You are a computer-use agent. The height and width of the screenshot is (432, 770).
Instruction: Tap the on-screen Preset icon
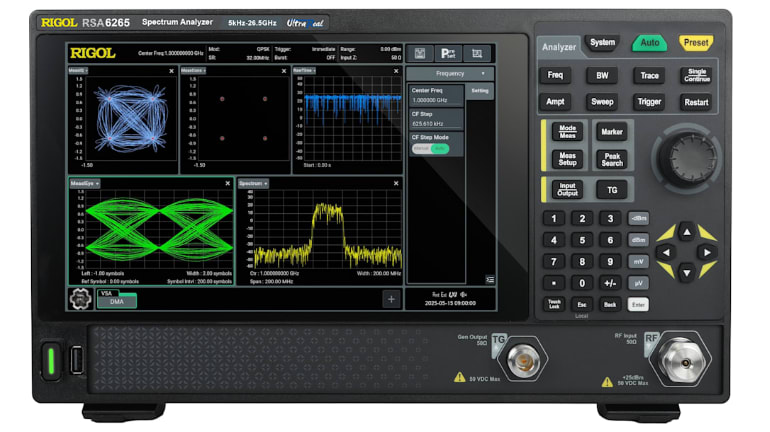[448, 54]
